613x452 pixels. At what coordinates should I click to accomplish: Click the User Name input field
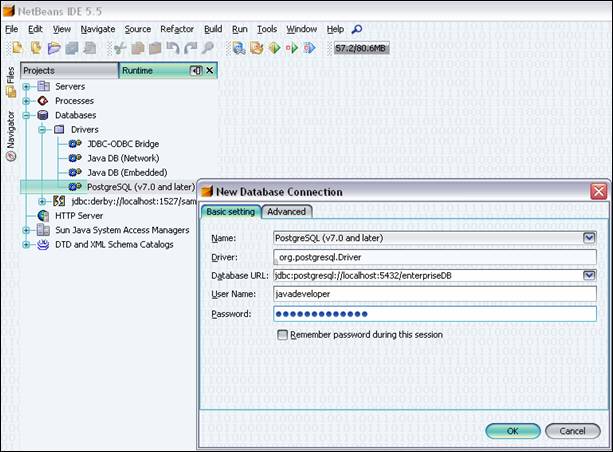[435, 294]
